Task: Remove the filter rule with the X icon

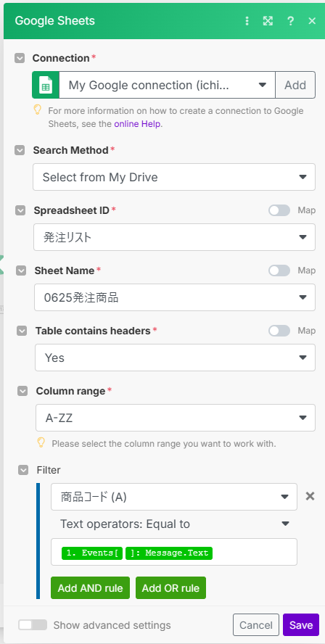Action: [310, 496]
